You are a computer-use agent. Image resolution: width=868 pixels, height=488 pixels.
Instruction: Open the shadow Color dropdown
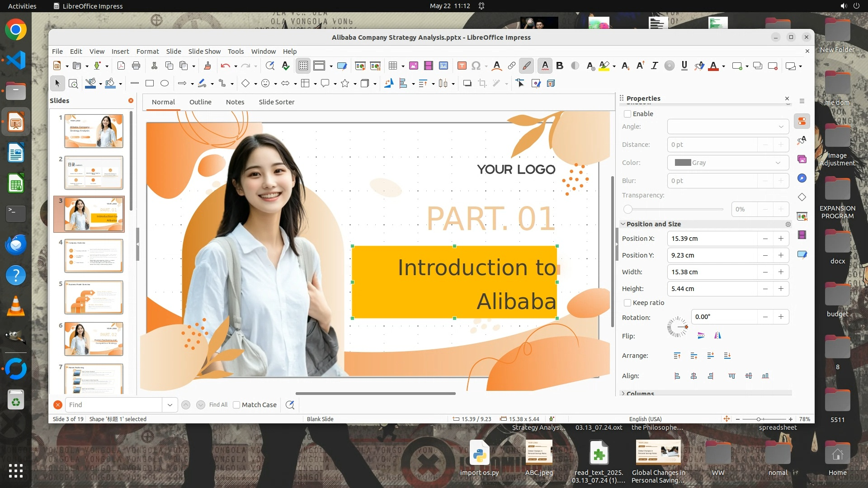[x=728, y=163]
